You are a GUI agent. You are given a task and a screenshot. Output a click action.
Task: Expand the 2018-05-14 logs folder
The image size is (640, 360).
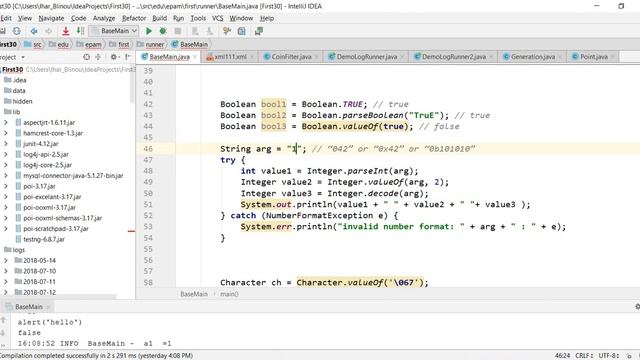click(6, 260)
